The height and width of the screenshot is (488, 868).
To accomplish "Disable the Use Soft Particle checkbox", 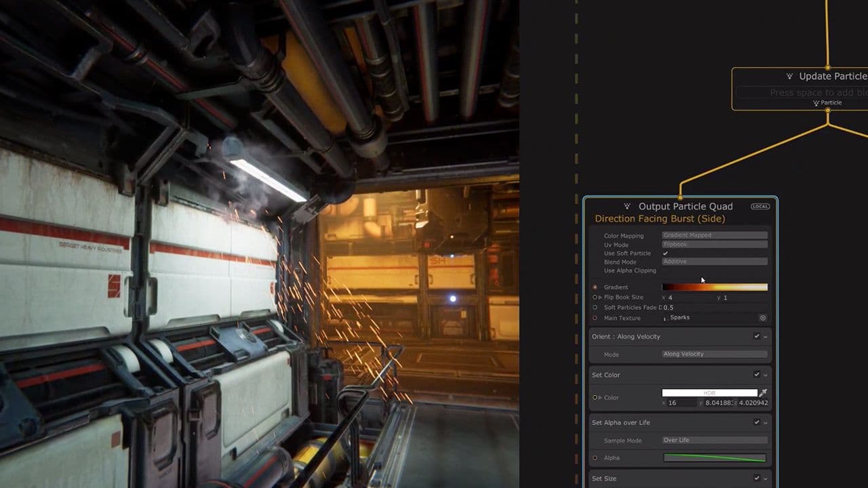I will coord(665,253).
